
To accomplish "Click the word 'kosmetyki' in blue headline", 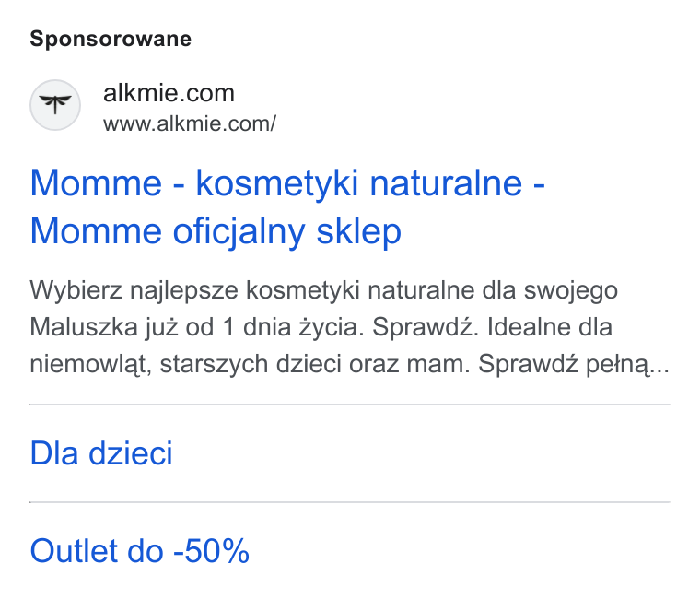I will (277, 183).
